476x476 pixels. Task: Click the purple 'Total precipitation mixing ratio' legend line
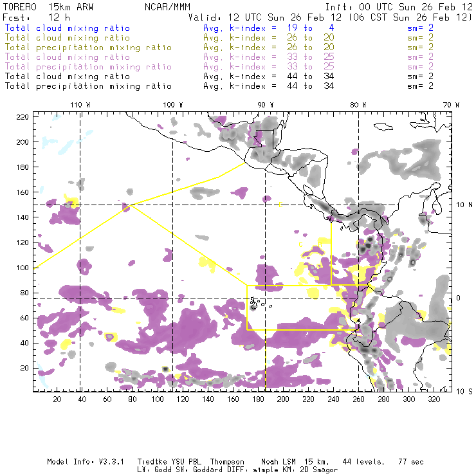88,67
